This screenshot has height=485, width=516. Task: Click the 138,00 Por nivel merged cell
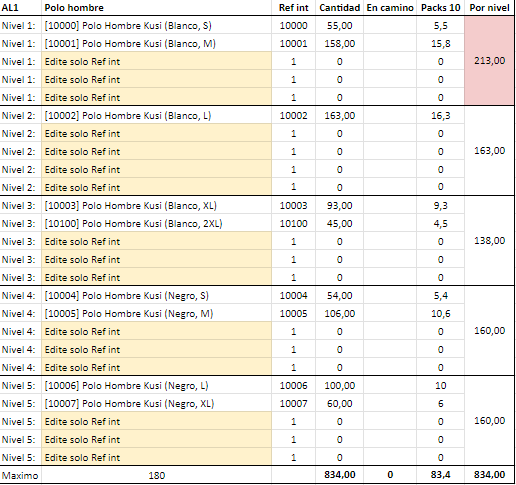[489, 241]
